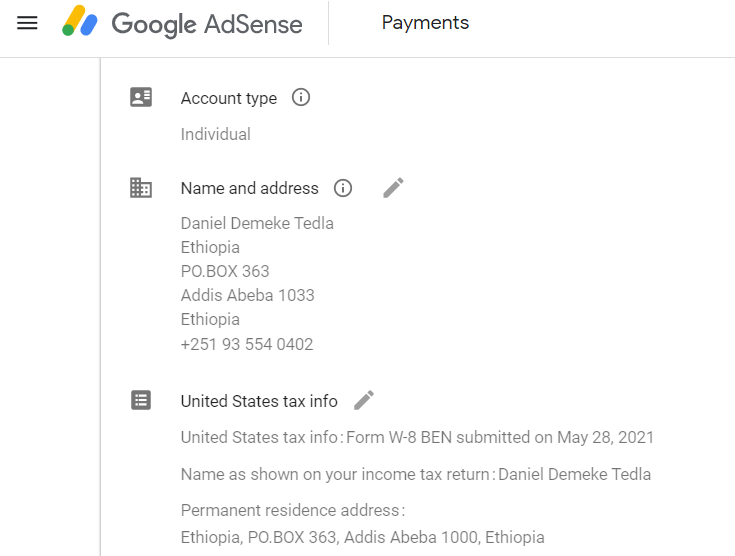Click the Account type card icon
The height and width of the screenshot is (556, 735).
click(x=141, y=98)
